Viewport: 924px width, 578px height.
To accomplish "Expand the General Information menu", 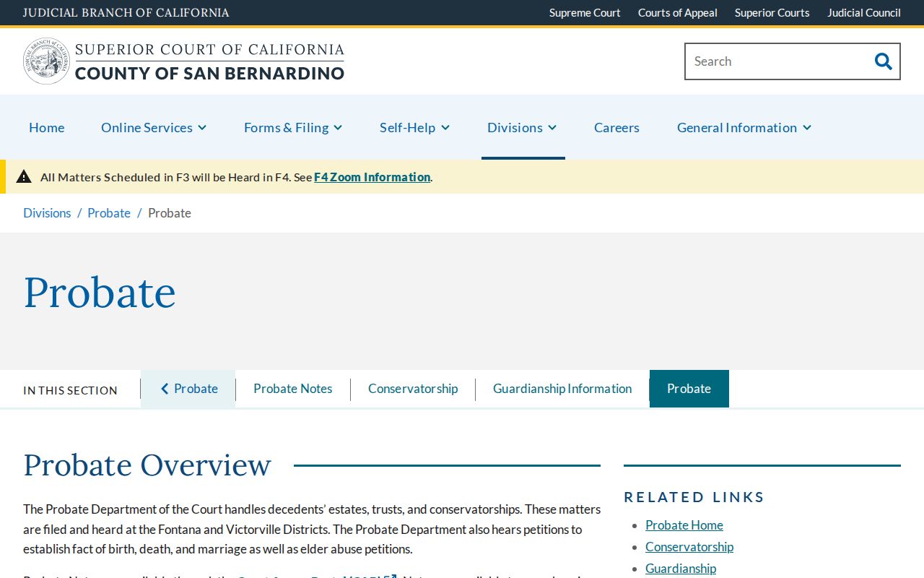I will pos(744,127).
